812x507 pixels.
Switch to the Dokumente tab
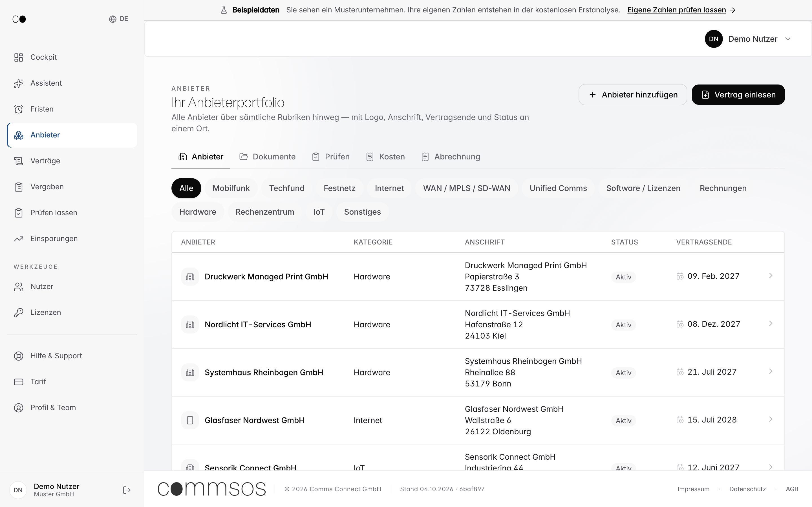[x=267, y=157]
